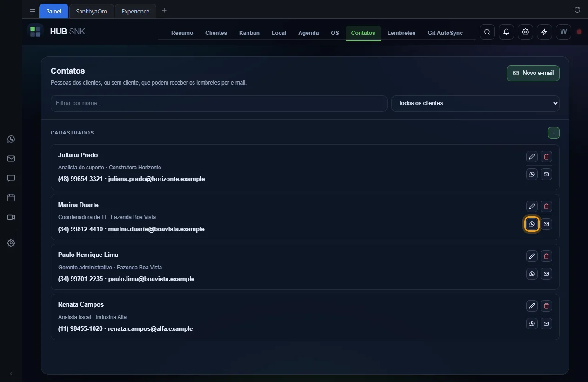Click the Novo e-mail button
588x382 pixels.
tap(533, 73)
